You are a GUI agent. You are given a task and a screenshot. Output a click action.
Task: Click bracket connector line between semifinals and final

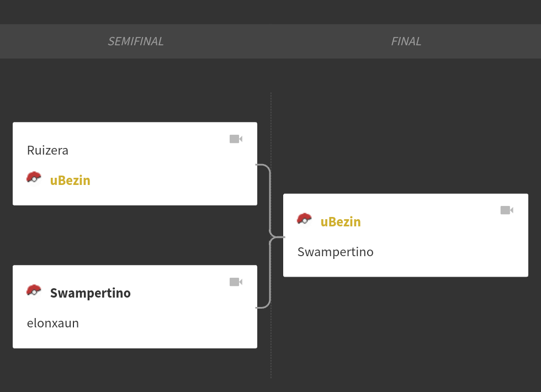pyautogui.click(x=270, y=236)
